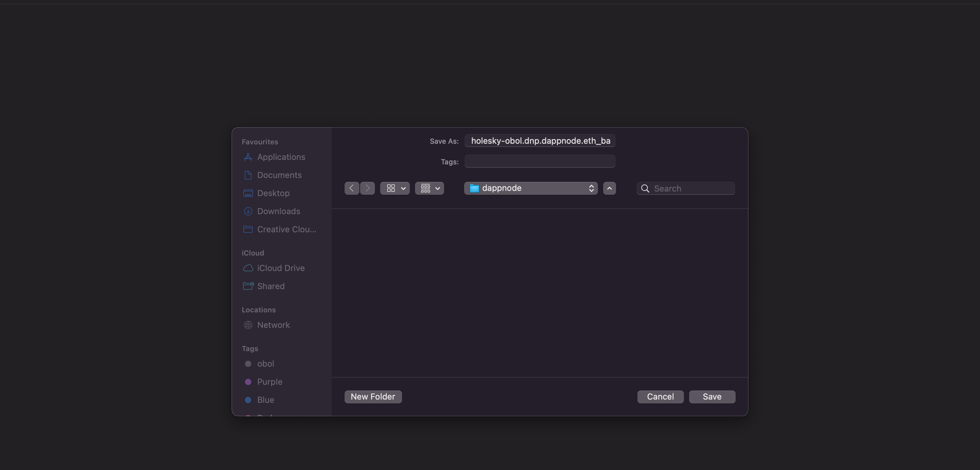Cancel the save dialog

[660, 397]
